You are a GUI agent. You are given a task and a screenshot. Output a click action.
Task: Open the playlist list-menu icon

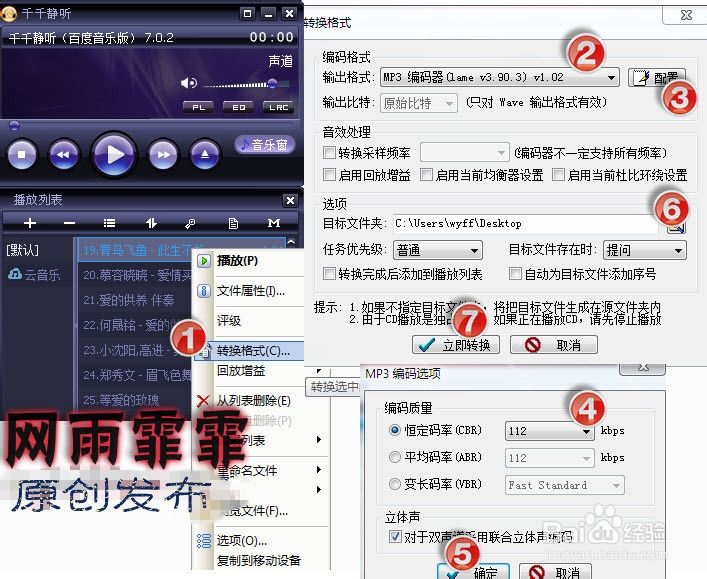[x=109, y=223]
